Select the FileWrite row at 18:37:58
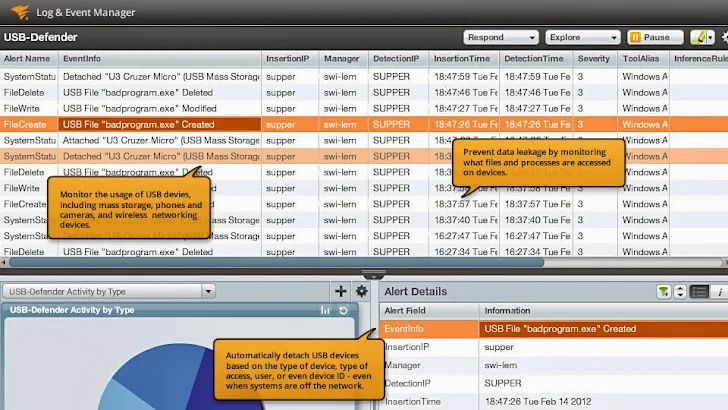The height and width of the screenshot is (410, 728). click(x=364, y=188)
